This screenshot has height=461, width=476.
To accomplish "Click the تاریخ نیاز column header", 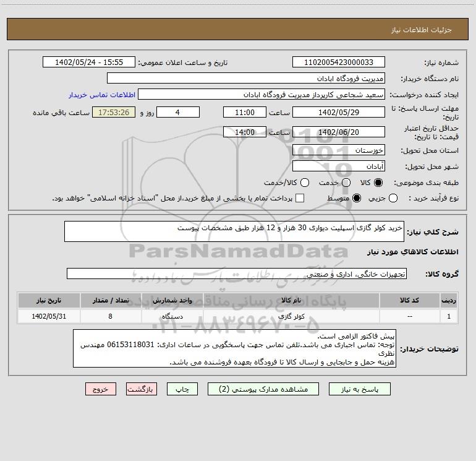I will click(x=49, y=300).
